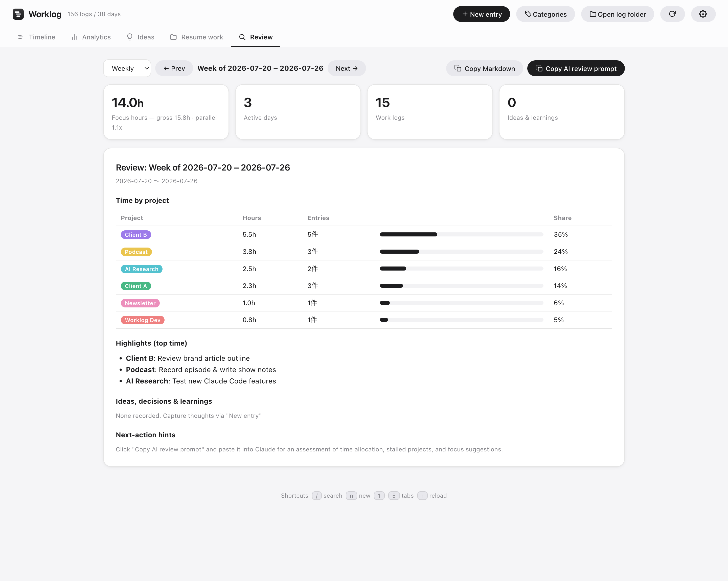
Task: Click the 2.3h hours value
Action: point(249,286)
